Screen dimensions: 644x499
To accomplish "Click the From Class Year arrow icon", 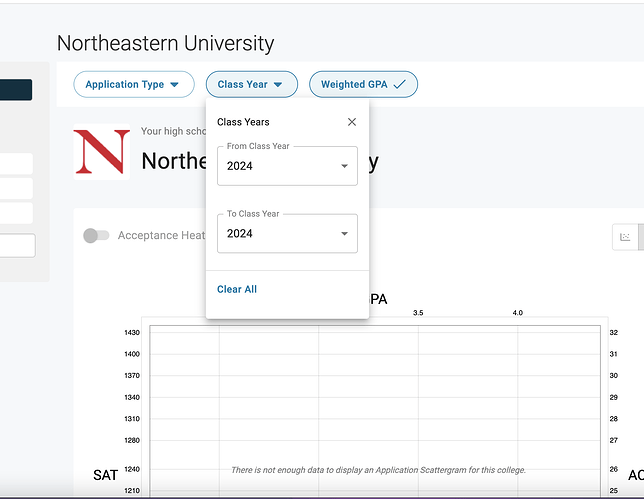I will pyautogui.click(x=344, y=166).
